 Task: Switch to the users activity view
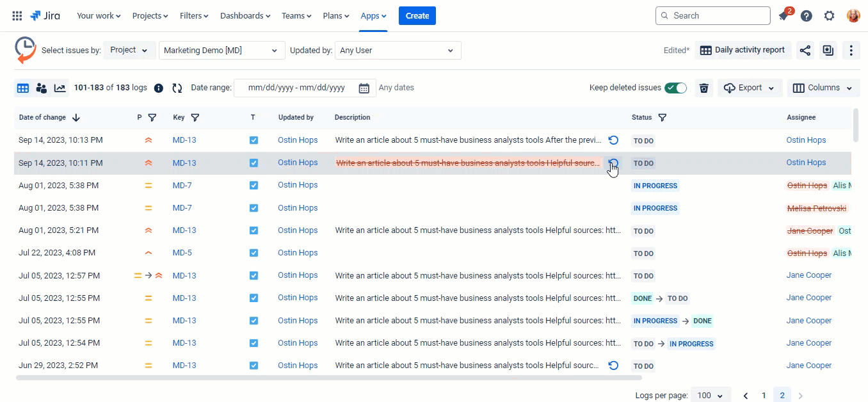coord(42,88)
